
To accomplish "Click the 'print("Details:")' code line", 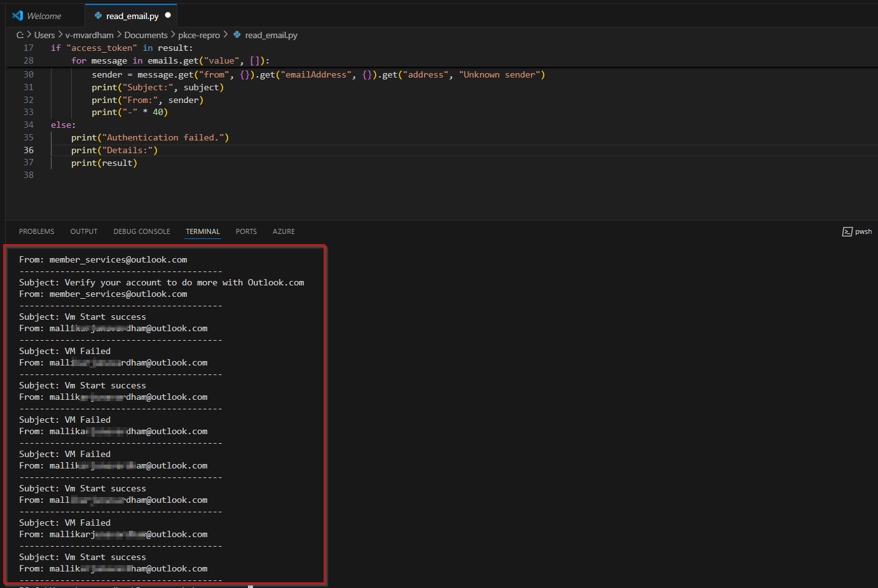I will click(x=114, y=150).
